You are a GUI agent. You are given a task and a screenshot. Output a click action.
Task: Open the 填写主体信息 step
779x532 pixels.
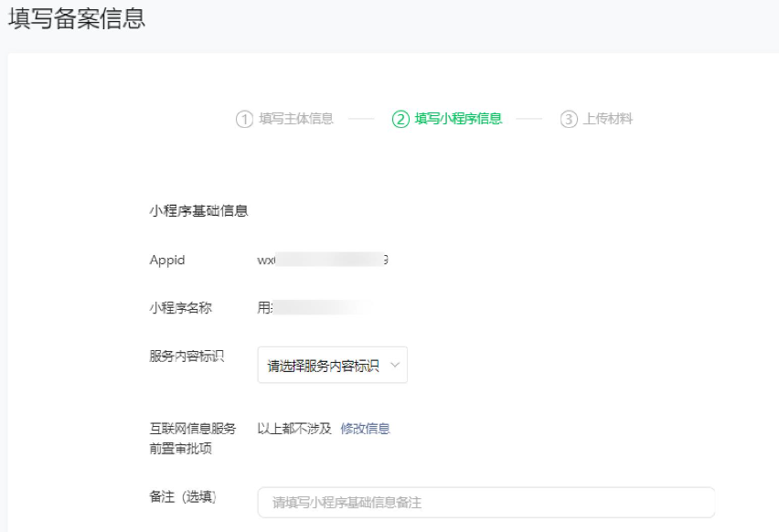pyautogui.click(x=296, y=119)
